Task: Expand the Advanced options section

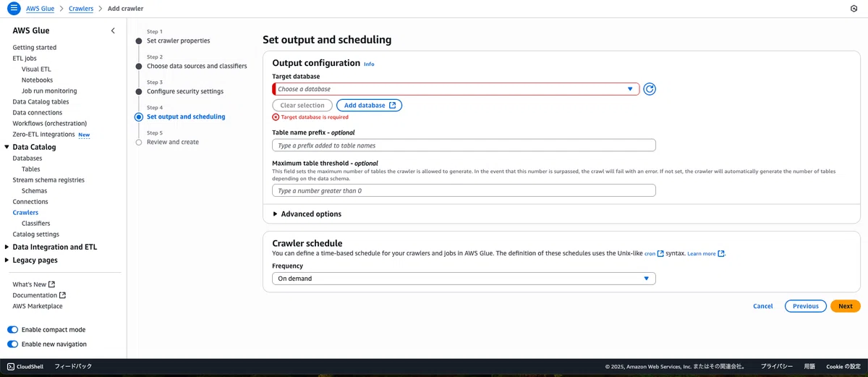Action: (307, 214)
